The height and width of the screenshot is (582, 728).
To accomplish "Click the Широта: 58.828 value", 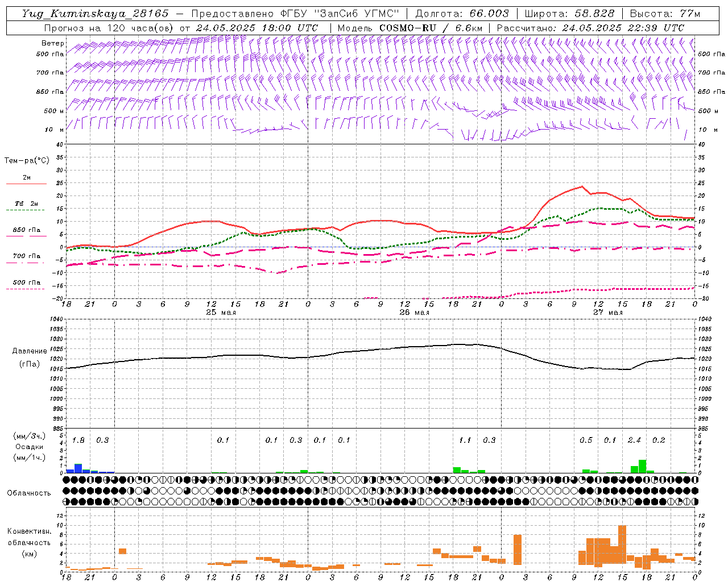I will [x=569, y=14].
